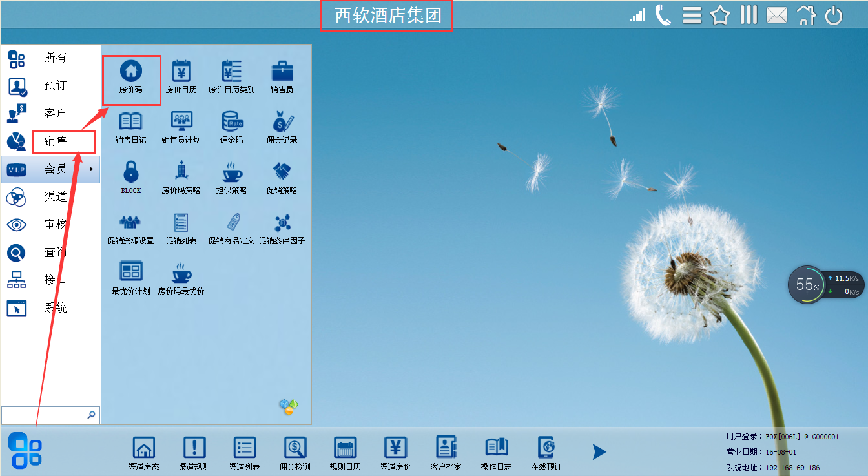Open 担保策略 coffee cup icon
868x476 pixels.
tap(232, 177)
